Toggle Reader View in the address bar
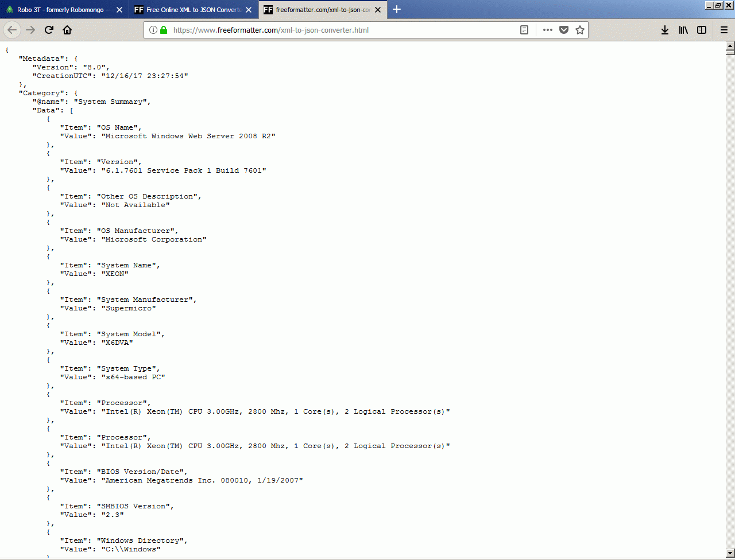Image resolution: width=735 pixels, height=560 pixels. 524,30
